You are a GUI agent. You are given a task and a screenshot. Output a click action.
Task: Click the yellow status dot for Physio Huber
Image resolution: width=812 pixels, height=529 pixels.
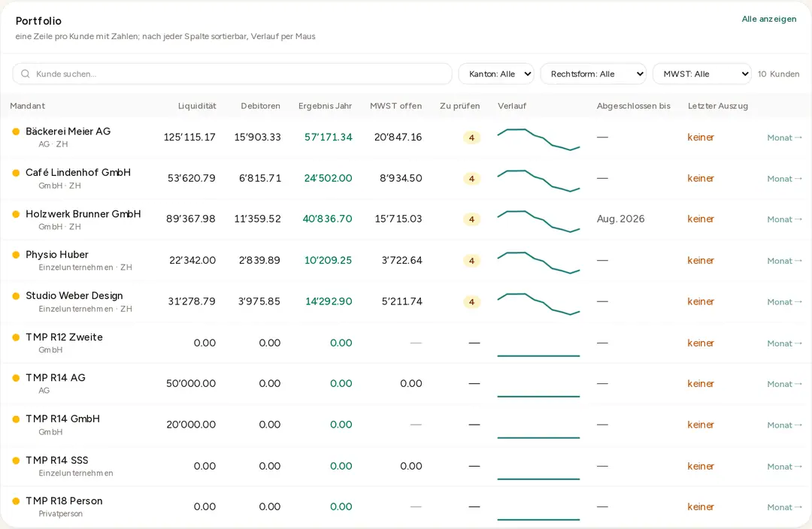[16, 255]
